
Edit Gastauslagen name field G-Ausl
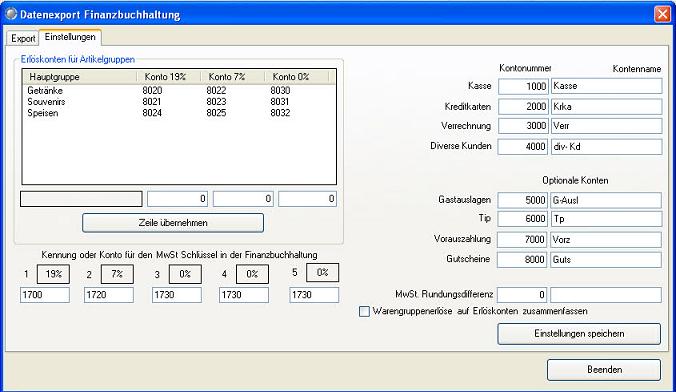click(606, 200)
